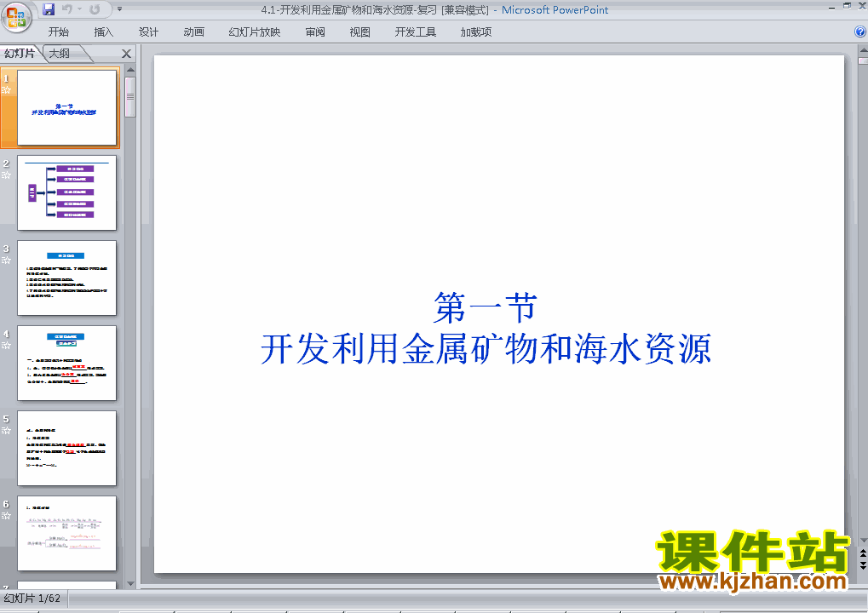
Task: Select slide 1 thumbnail
Action: coord(67,108)
